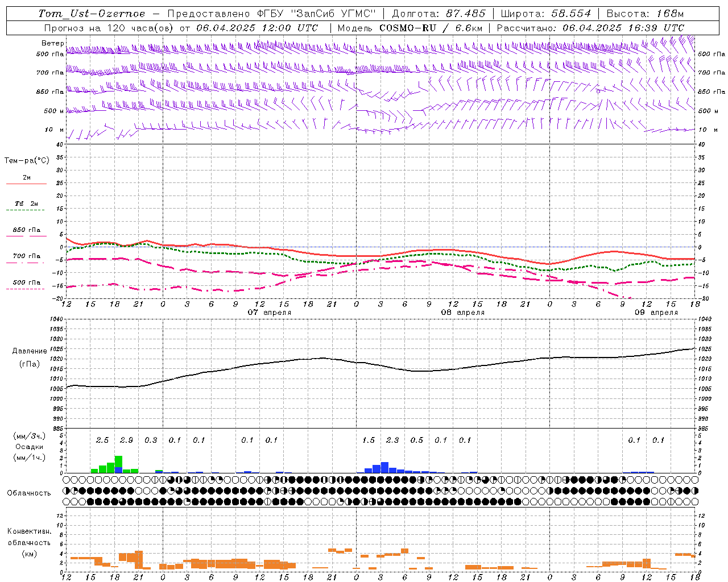Click the pink dash-dot line sample under 500 гПа legend

tap(26, 289)
